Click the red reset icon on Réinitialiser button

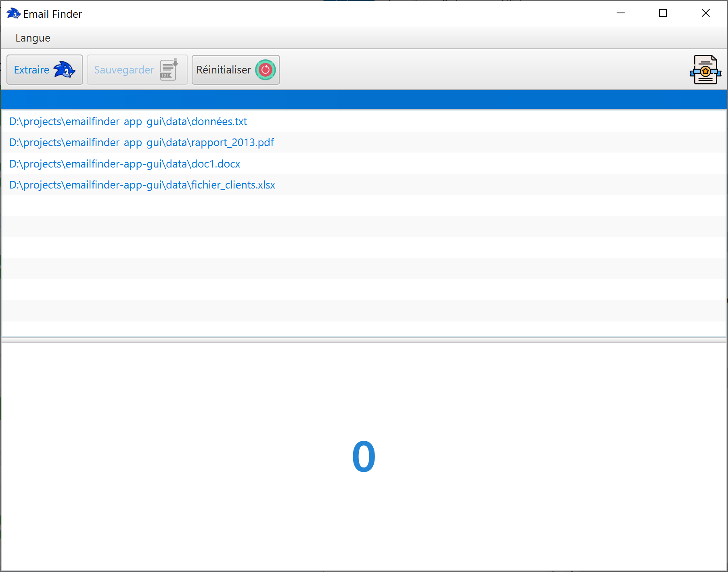coord(265,70)
